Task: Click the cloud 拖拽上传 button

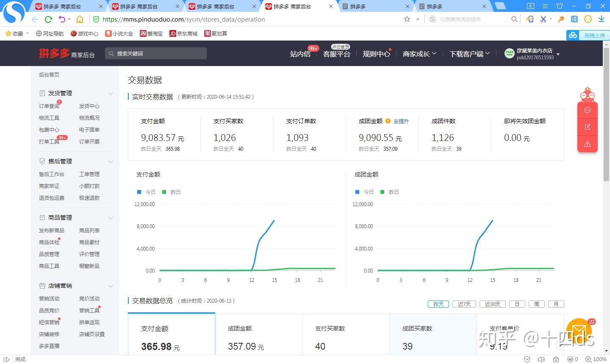Action: tap(588, 35)
